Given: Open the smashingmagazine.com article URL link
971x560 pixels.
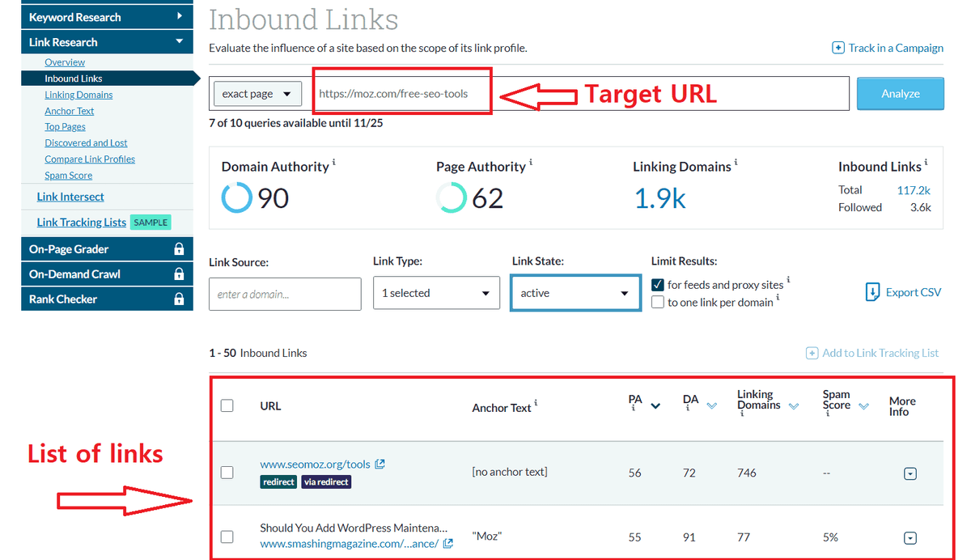Looking at the screenshot, I should point(350,544).
